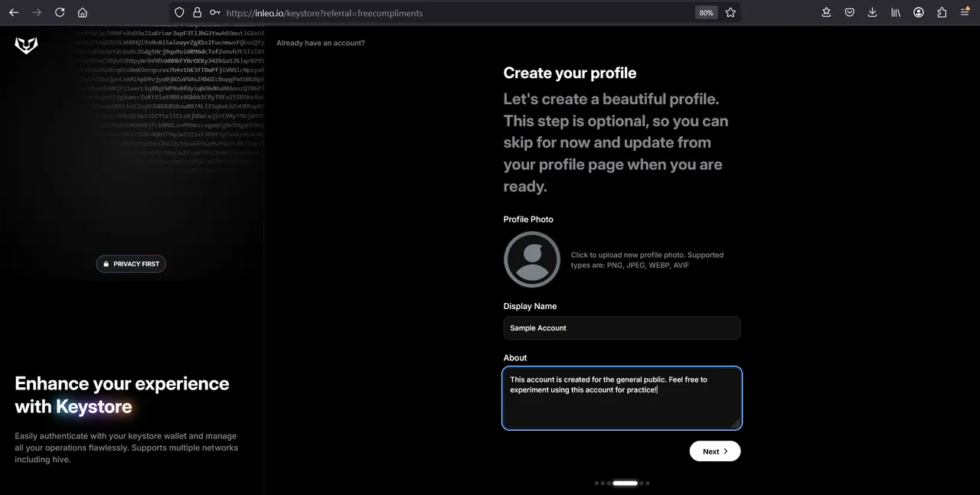The width and height of the screenshot is (980, 495).
Task: Click the Display Name input field
Action: coord(622,328)
